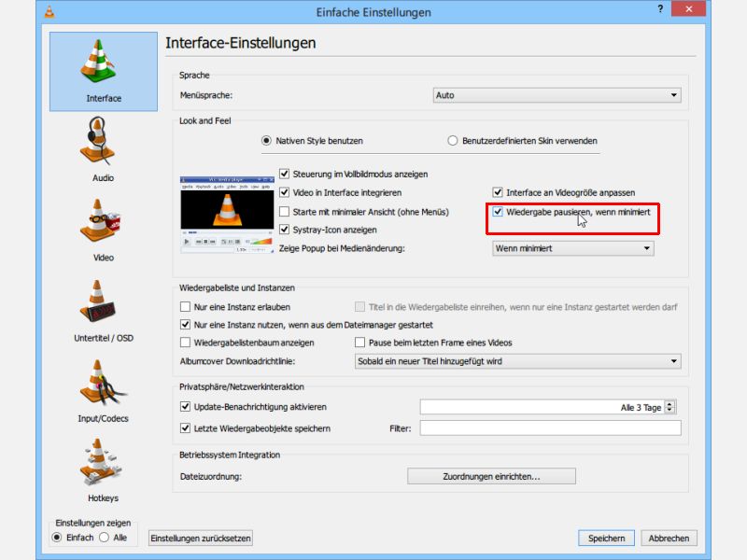747x560 pixels.
Task: Click the VLC interface preview thumbnail
Action: (x=227, y=215)
